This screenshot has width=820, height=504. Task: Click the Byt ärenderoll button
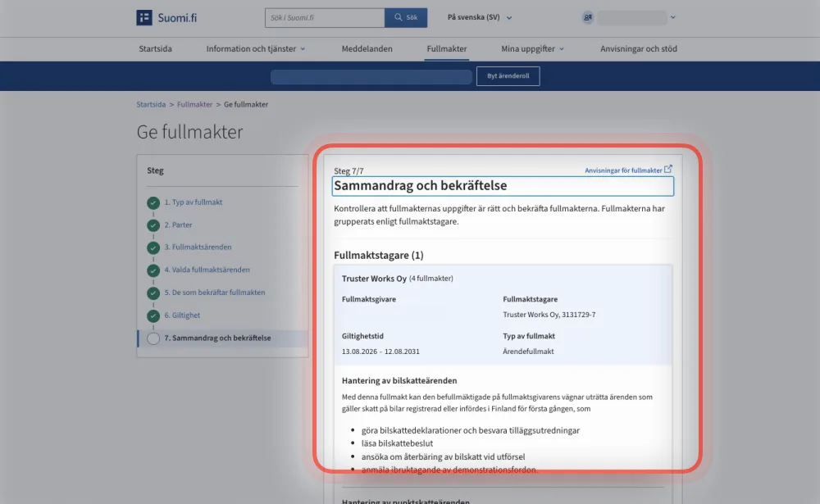(x=508, y=76)
